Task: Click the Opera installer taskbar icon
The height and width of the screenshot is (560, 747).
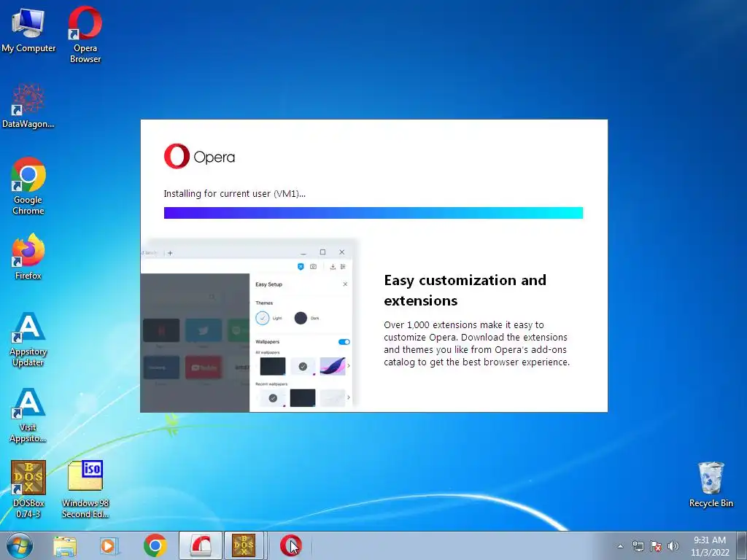Action: (290, 545)
